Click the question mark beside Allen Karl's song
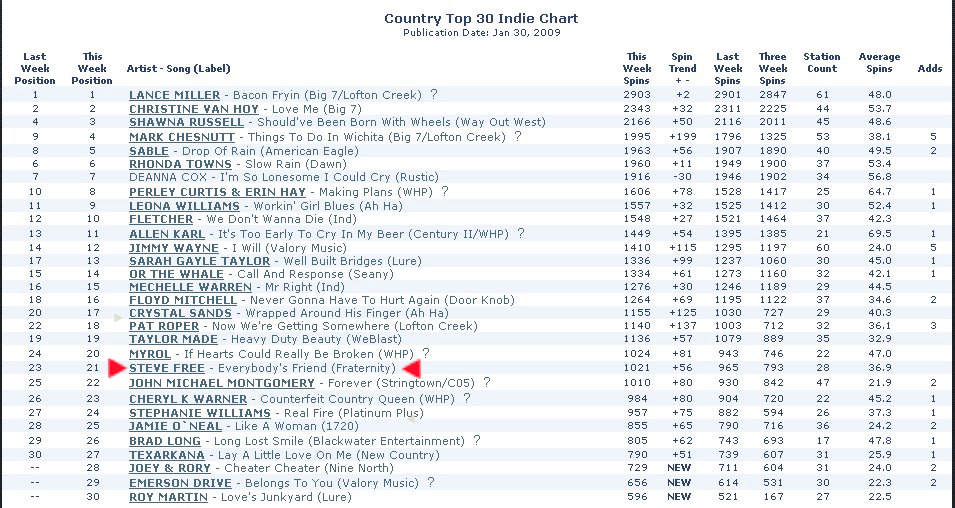This screenshot has width=955, height=508. 520,233
